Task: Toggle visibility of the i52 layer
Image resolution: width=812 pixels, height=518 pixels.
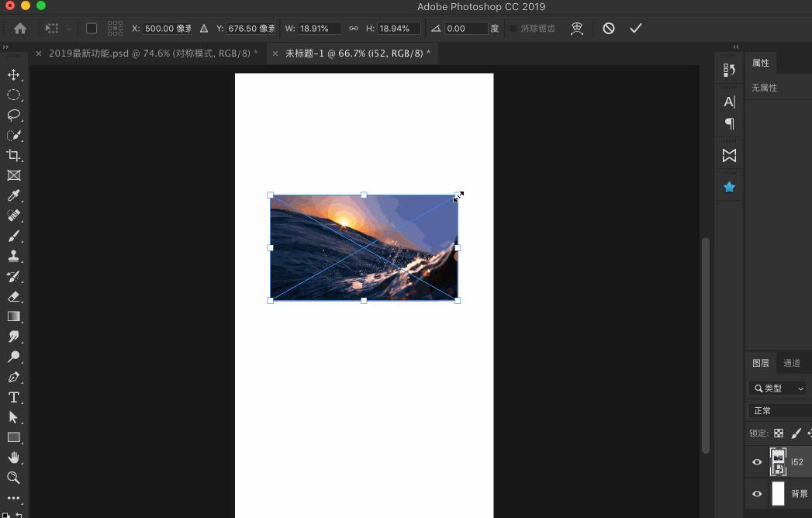Action: [x=757, y=461]
